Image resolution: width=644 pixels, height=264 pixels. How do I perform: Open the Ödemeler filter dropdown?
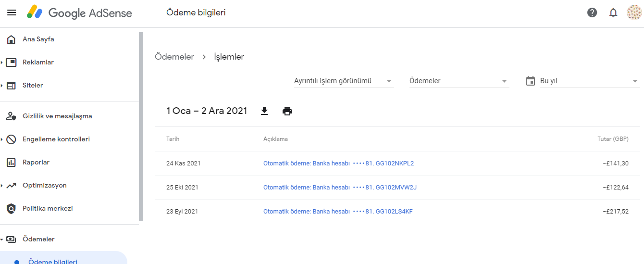(x=459, y=81)
